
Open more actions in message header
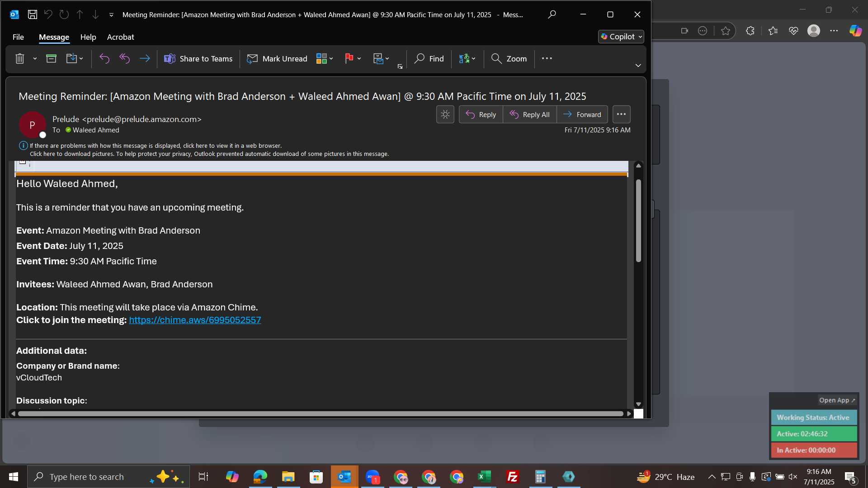click(x=622, y=114)
